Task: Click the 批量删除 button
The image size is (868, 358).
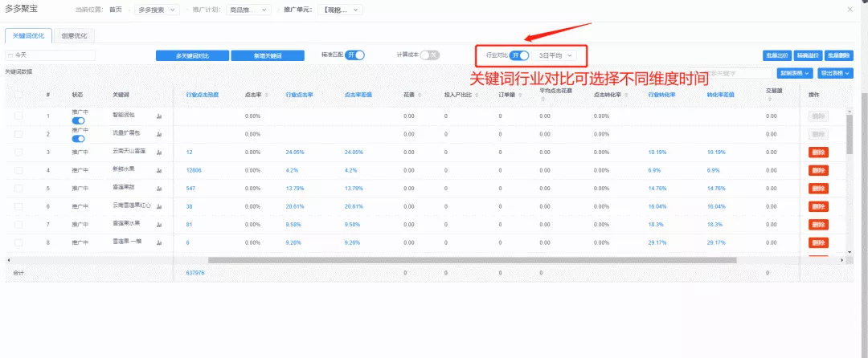Action: (x=839, y=55)
